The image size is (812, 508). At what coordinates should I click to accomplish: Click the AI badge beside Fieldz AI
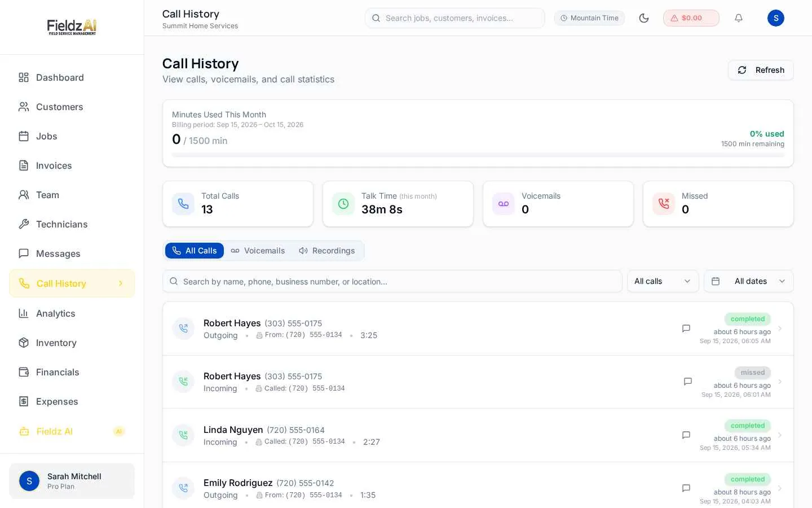point(118,431)
